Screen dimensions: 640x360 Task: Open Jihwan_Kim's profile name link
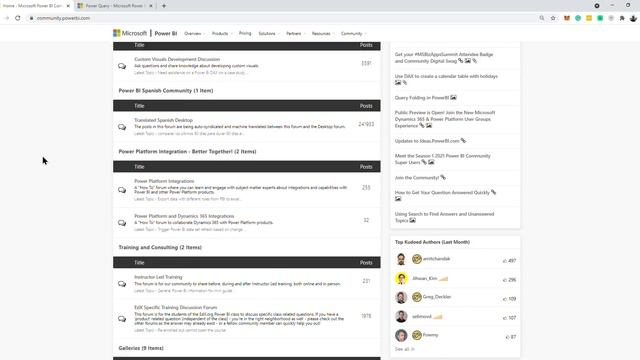pyautogui.click(x=424, y=278)
